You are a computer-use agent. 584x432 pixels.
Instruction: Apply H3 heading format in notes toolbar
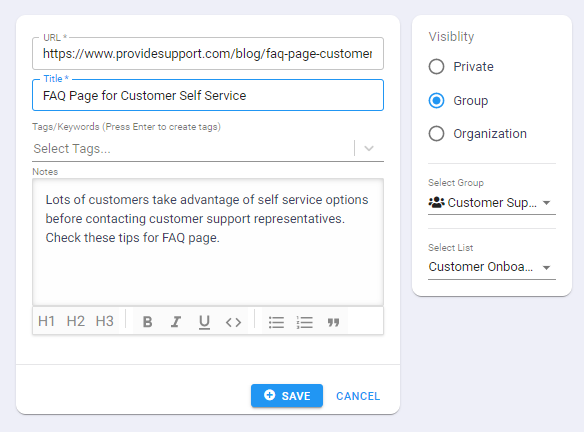pyautogui.click(x=105, y=321)
